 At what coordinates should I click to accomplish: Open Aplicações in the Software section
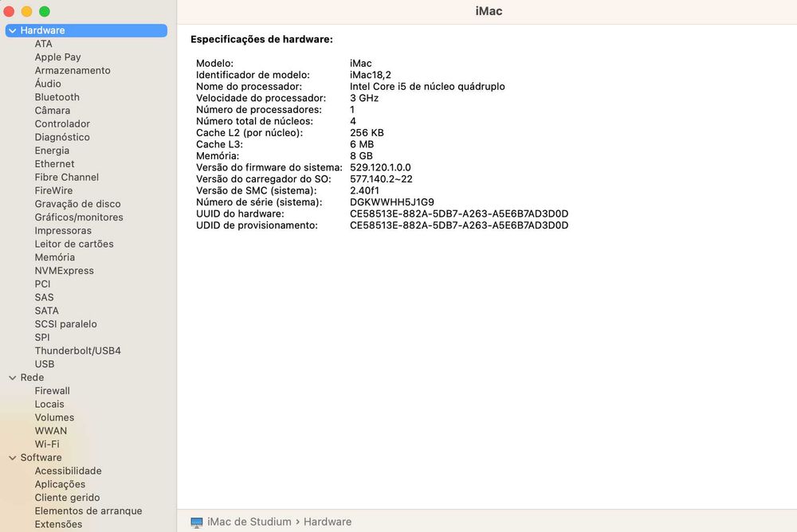point(60,484)
